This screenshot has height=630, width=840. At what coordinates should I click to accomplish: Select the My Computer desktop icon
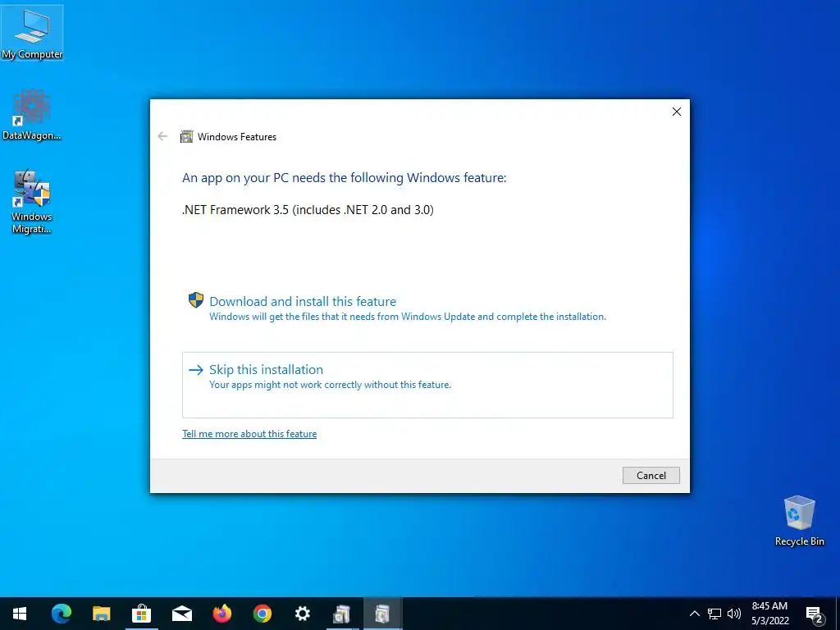click(x=32, y=33)
